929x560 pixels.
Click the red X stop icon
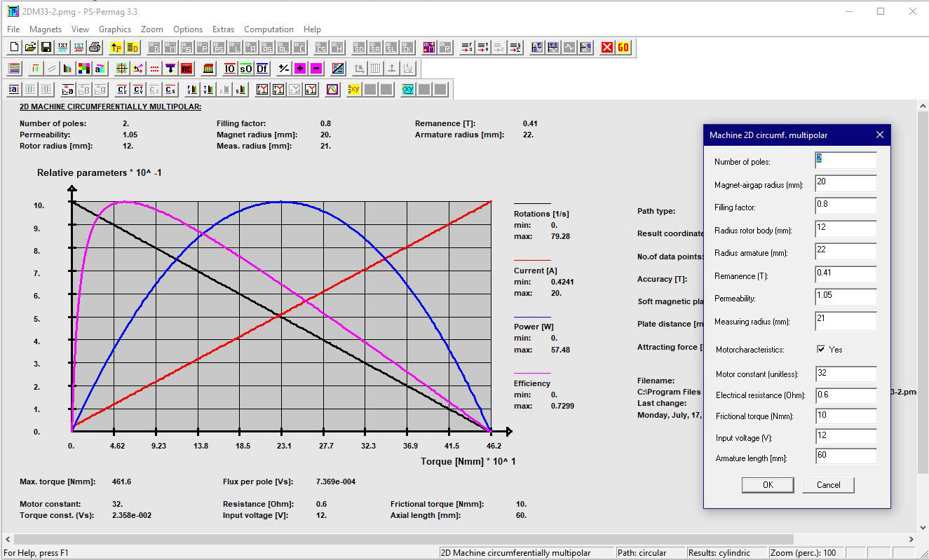607,48
